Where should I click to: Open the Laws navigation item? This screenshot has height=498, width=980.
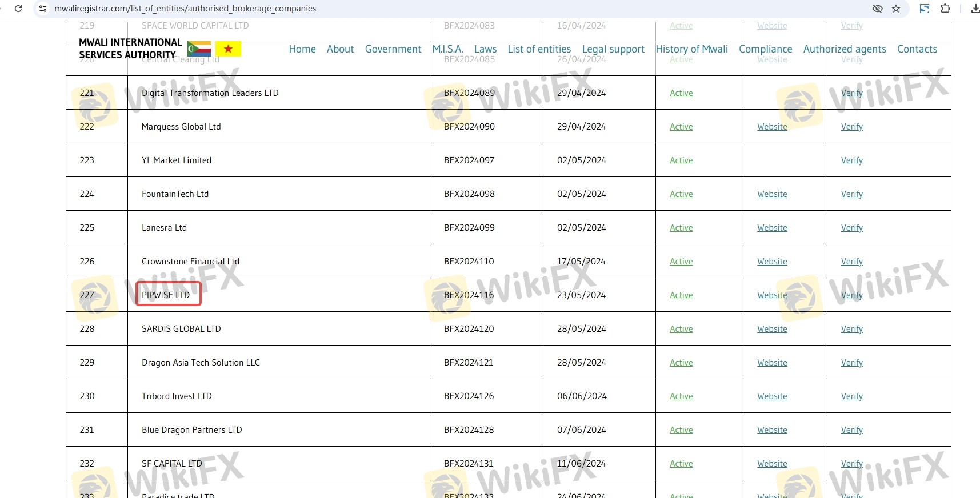(485, 49)
